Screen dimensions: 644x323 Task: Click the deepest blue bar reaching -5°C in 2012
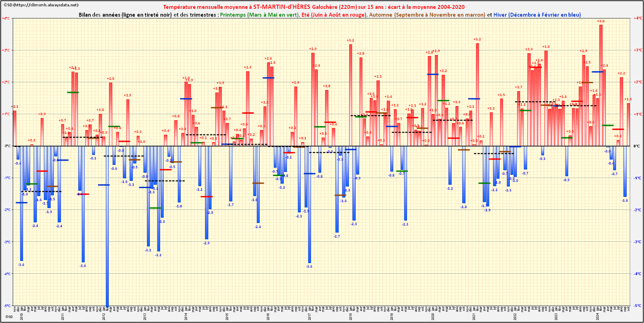(x=107, y=227)
